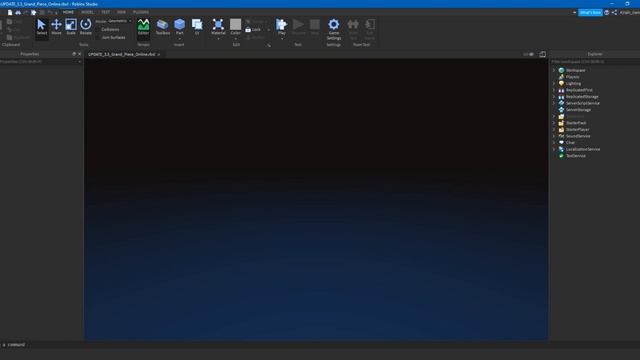
Task: Click the New file icon in quick access bar
Action: [x=10, y=13]
